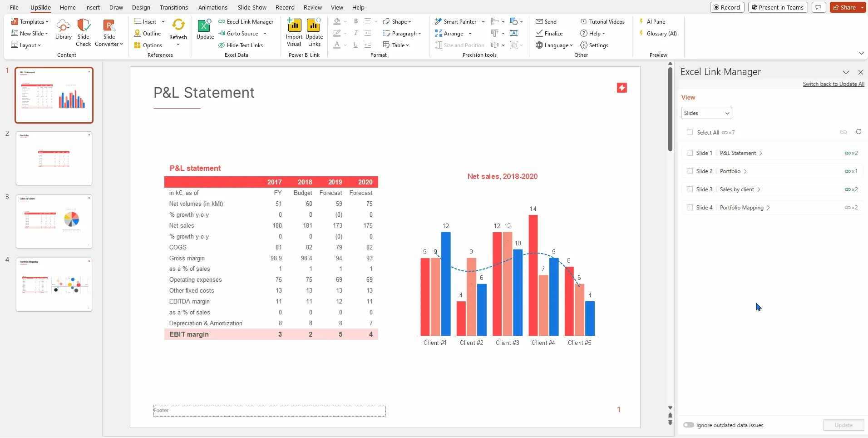Open references Options
Viewport: 868px width, 438px height.
click(x=148, y=45)
